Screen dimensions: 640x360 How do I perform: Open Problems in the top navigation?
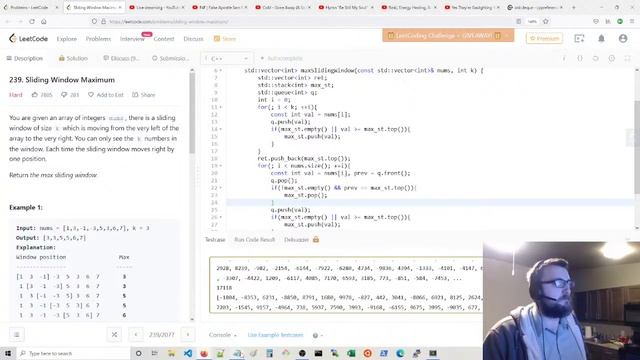[x=98, y=39]
